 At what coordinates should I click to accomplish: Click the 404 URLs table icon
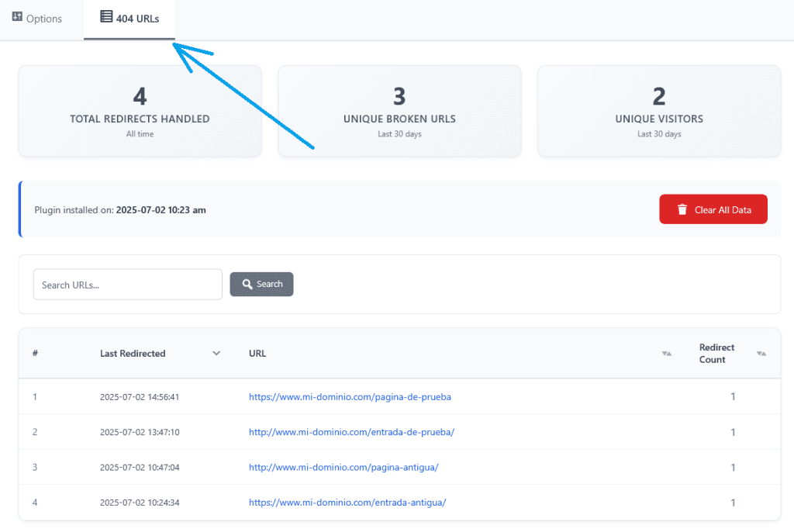pos(106,17)
